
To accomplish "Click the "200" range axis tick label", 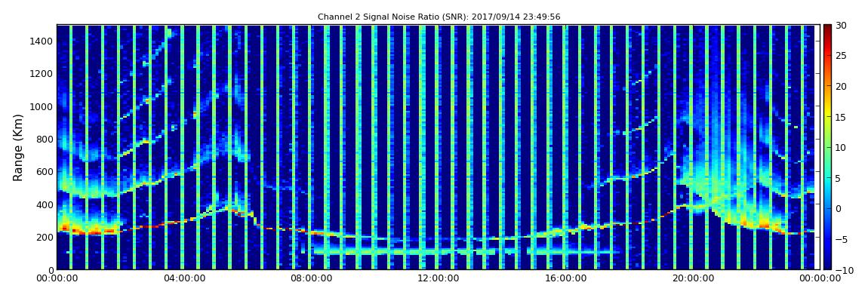I will point(45,238).
